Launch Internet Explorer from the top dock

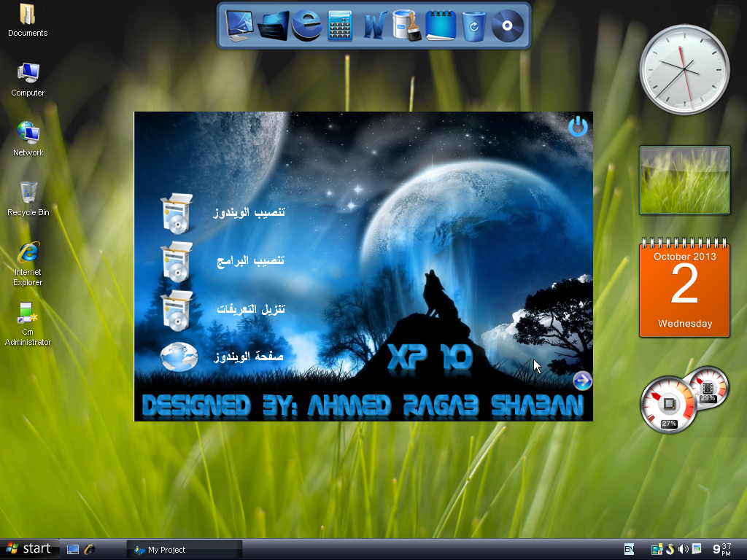click(307, 26)
